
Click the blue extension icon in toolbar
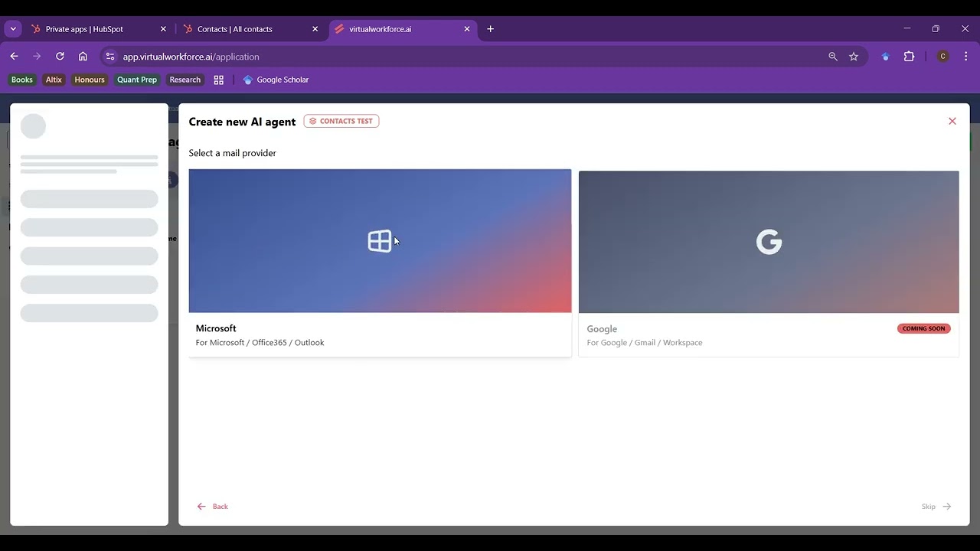[x=886, y=57]
